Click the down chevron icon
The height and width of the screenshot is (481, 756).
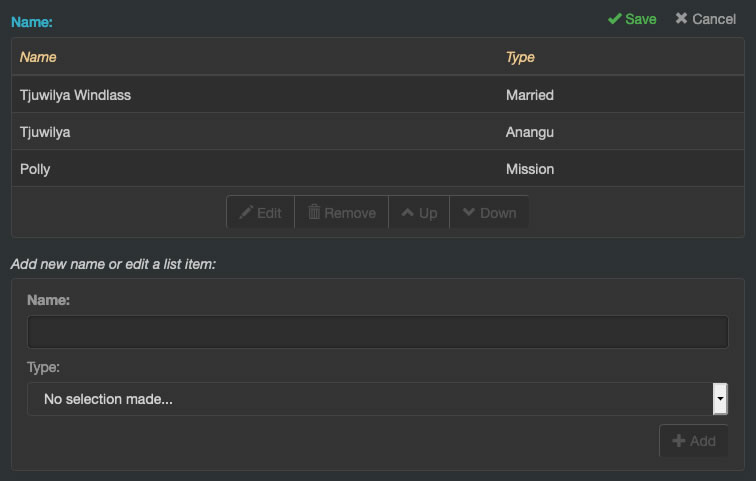pyautogui.click(x=469, y=212)
